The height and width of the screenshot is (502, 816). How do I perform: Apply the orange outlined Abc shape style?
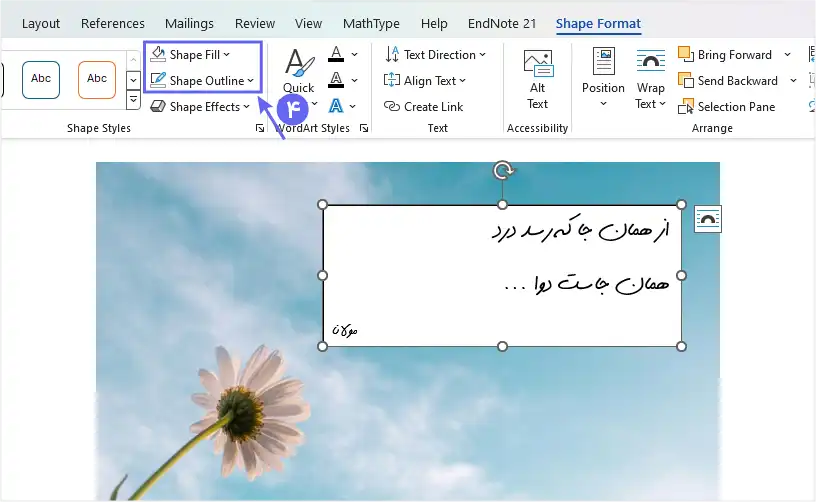97,80
